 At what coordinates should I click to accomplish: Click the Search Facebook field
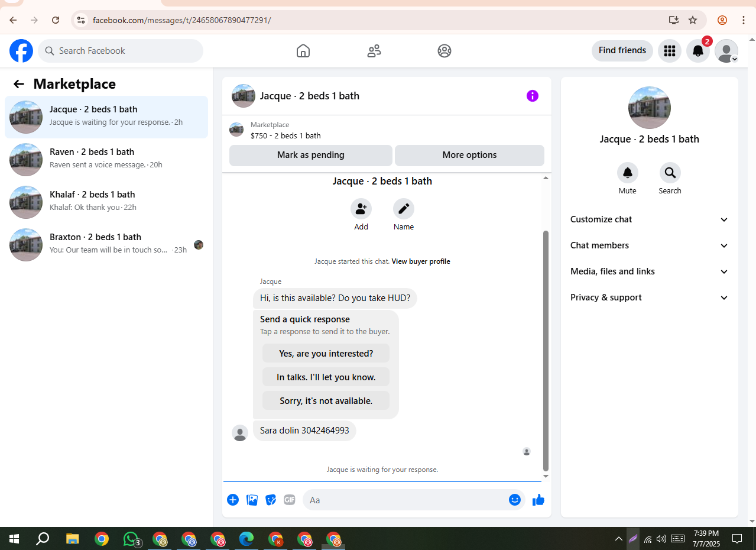pyautogui.click(x=121, y=51)
